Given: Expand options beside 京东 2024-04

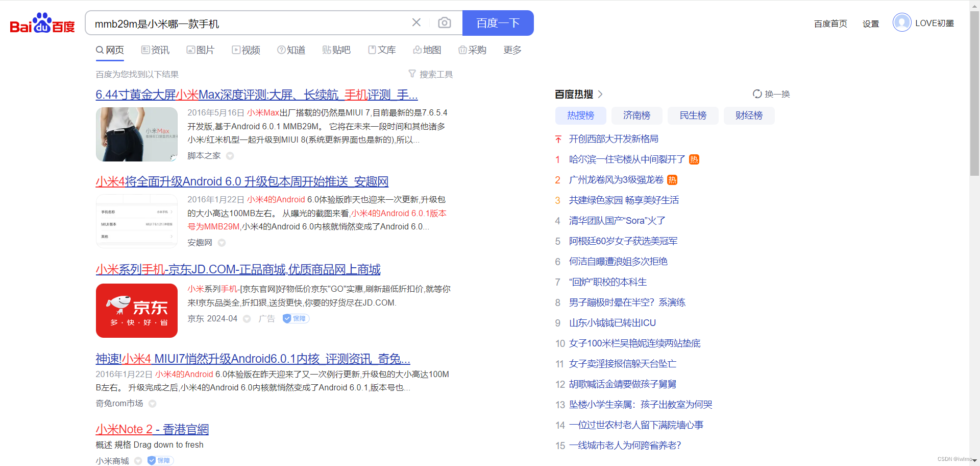Looking at the screenshot, I should pyautogui.click(x=247, y=319).
